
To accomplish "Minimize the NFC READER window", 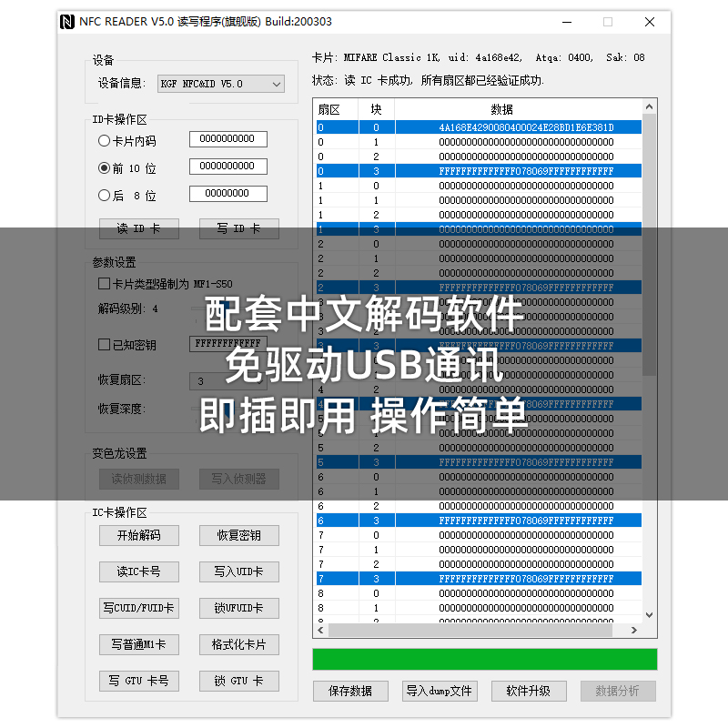I will 567,22.
